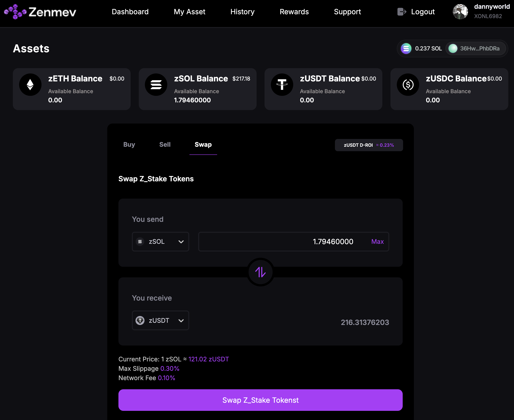This screenshot has height=420, width=514.
Task: Click the XONL6982 user code
Action: pyautogui.click(x=488, y=16)
